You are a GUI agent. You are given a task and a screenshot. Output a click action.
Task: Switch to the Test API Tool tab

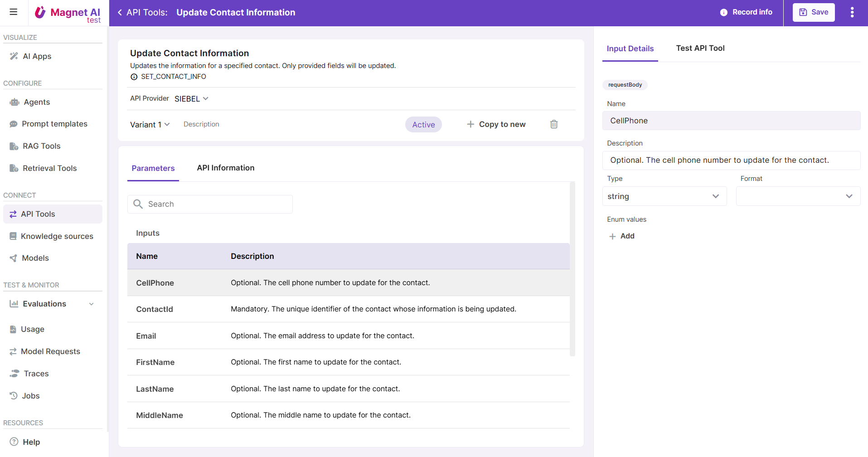pos(700,48)
